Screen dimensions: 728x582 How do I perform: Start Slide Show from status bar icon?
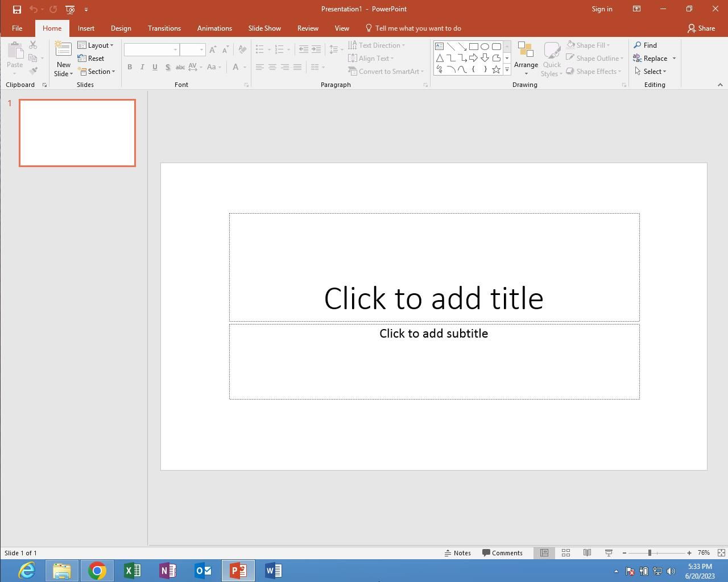pos(609,552)
